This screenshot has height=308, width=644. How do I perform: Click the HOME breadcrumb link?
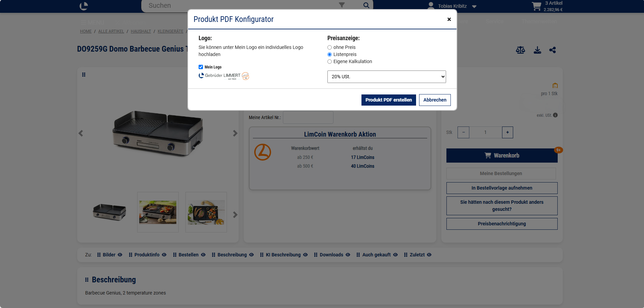86,31
